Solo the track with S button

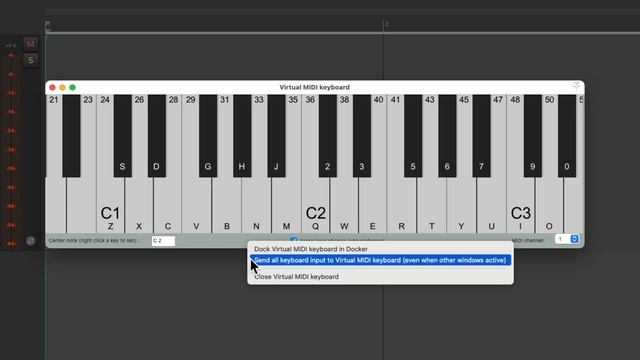tap(31, 60)
